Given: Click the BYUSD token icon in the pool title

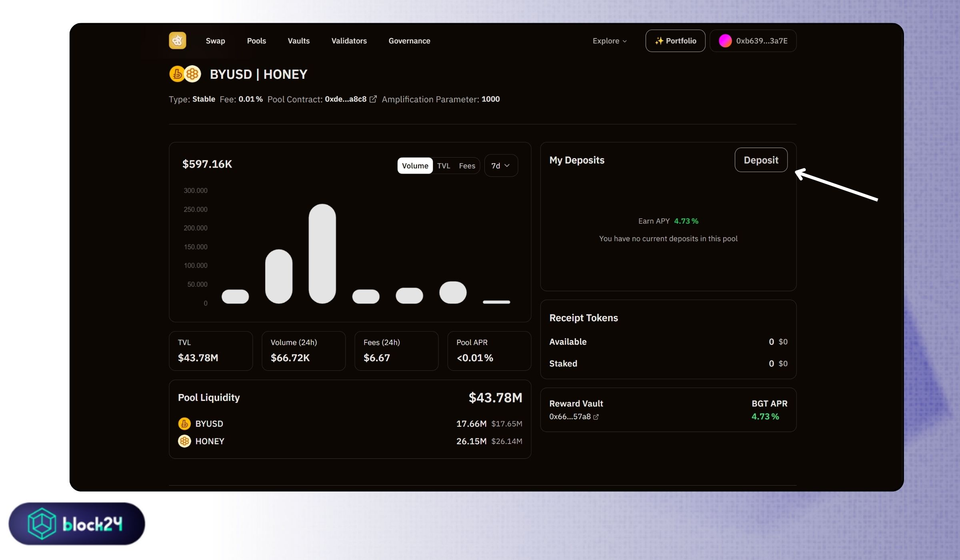Looking at the screenshot, I should pos(177,74).
